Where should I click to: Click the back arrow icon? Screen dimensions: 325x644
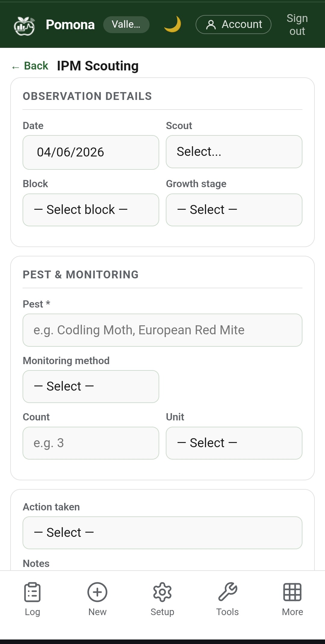(x=16, y=67)
